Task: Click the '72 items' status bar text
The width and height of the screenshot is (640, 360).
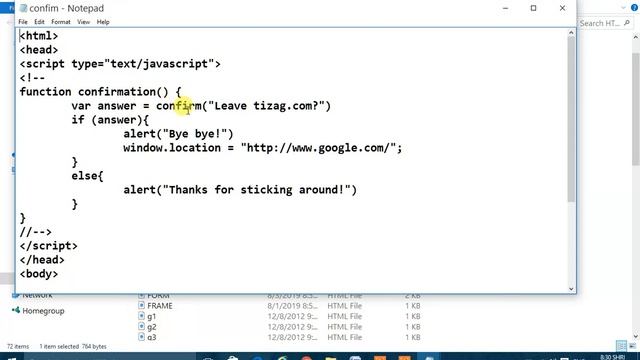Action: [x=18, y=347]
